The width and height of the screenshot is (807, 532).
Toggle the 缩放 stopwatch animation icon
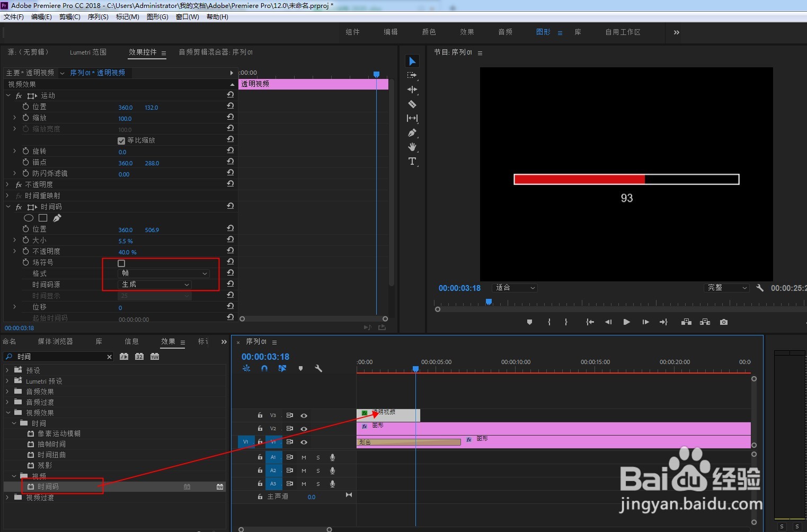point(25,118)
